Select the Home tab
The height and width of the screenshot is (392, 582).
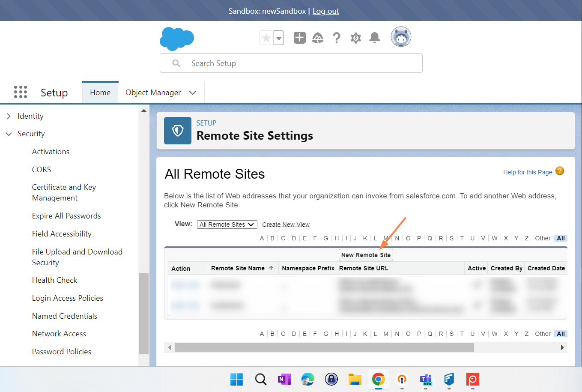tap(100, 93)
